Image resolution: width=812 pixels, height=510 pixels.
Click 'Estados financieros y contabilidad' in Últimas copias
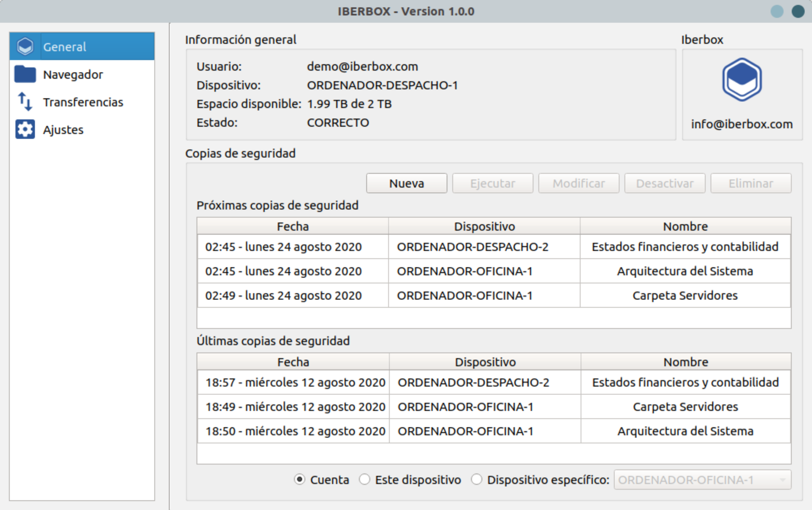(685, 382)
